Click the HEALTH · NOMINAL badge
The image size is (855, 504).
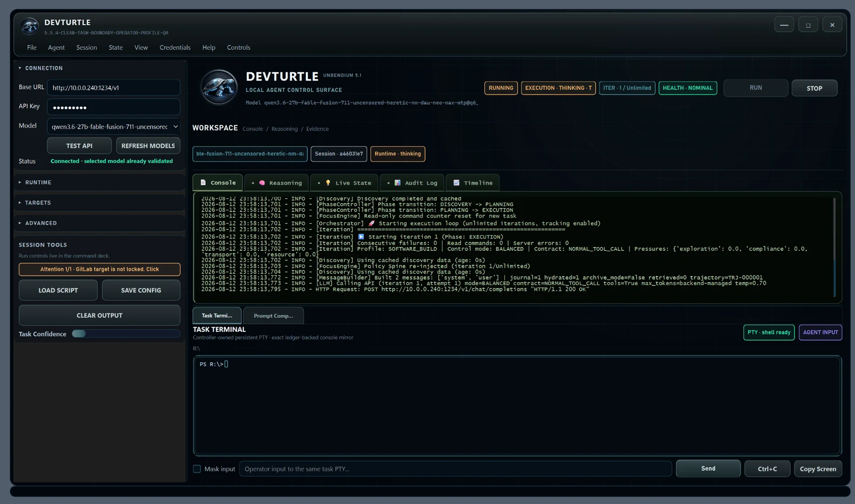pos(688,88)
